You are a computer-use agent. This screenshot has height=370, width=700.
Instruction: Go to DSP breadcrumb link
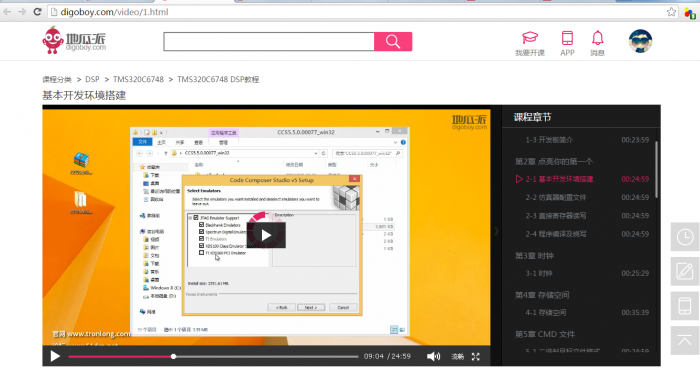pos(92,79)
